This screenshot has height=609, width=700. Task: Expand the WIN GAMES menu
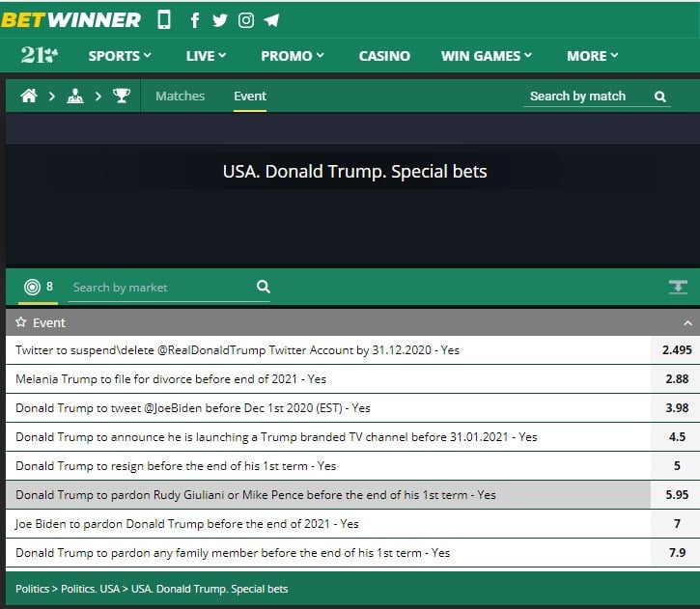[487, 56]
